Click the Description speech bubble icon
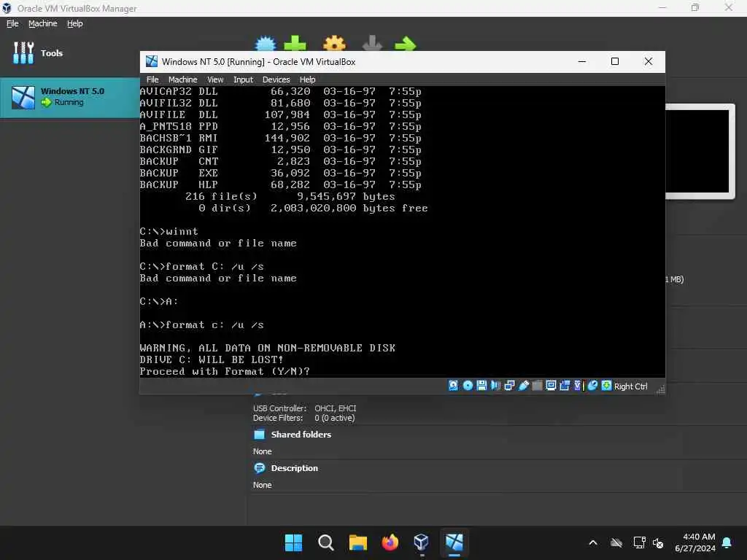 [x=259, y=468]
